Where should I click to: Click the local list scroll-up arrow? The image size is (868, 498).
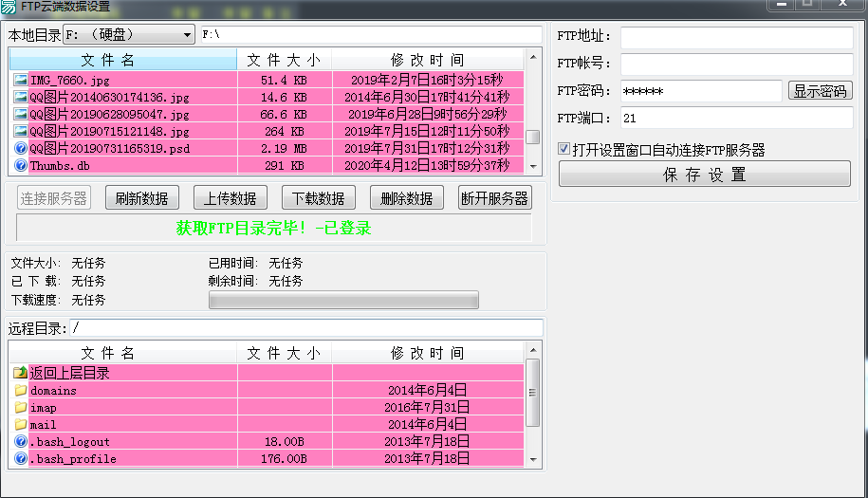pos(533,57)
